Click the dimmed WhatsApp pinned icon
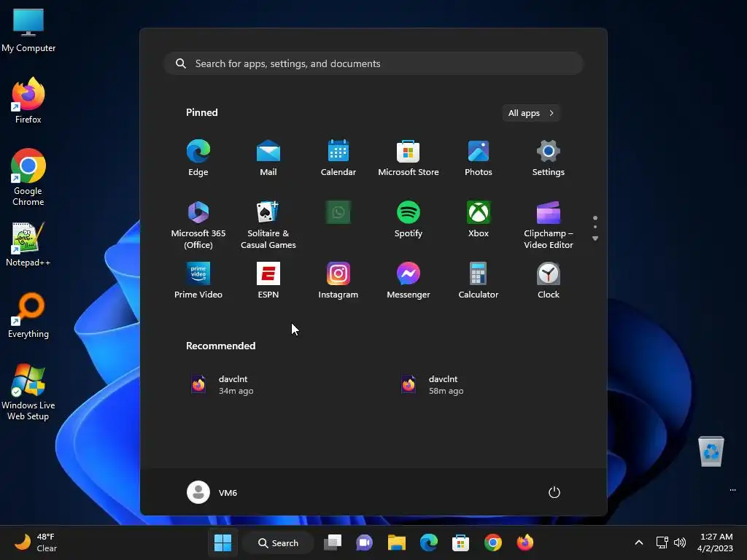 click(x=338, y=212)
